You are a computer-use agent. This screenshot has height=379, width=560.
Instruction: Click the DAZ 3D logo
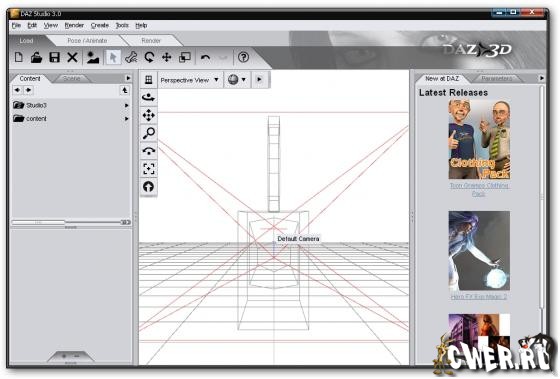(477, 50)
